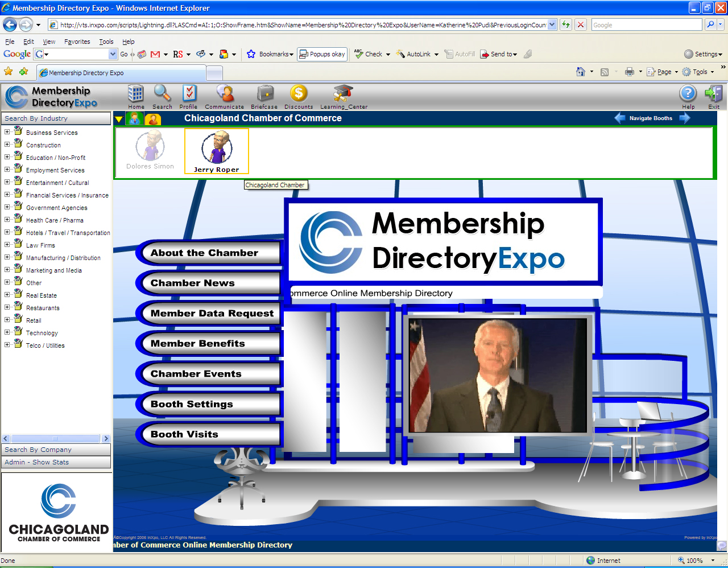The width and height of the screenshot is (728, 568).
Task: Select Jerry Roper staff avatar
Action: (x=217, y=151)
